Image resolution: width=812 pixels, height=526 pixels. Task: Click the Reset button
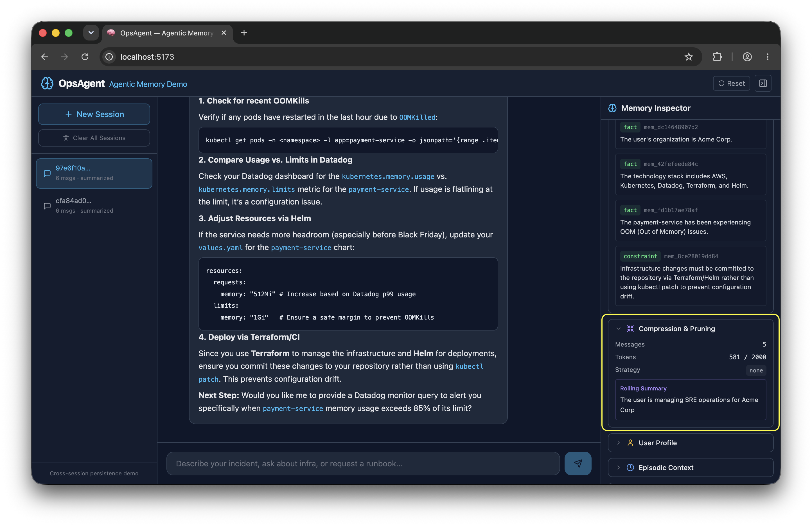[731, 83]
